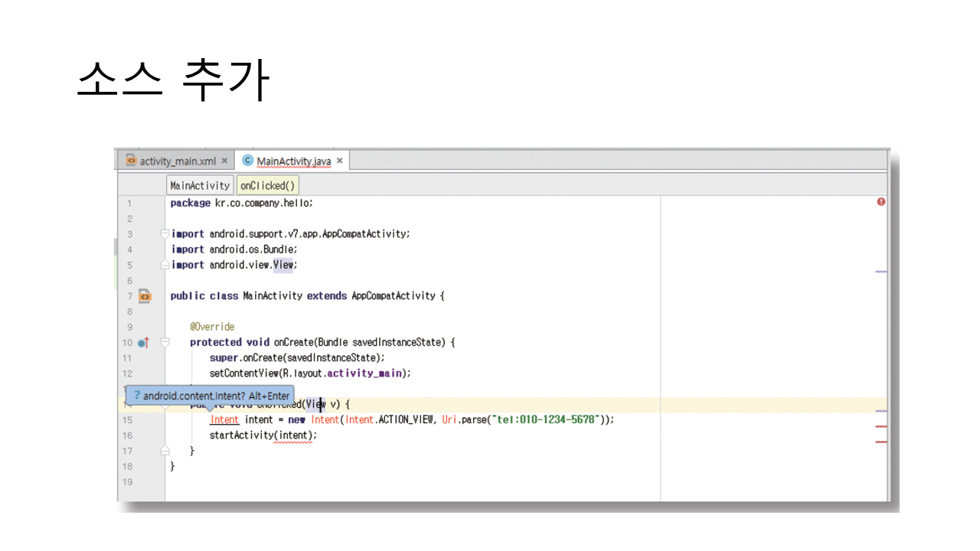Viewport: 980px width, 551px height.
Task: Collapse the onCreate method fold marker
Action: click(165, 343)
